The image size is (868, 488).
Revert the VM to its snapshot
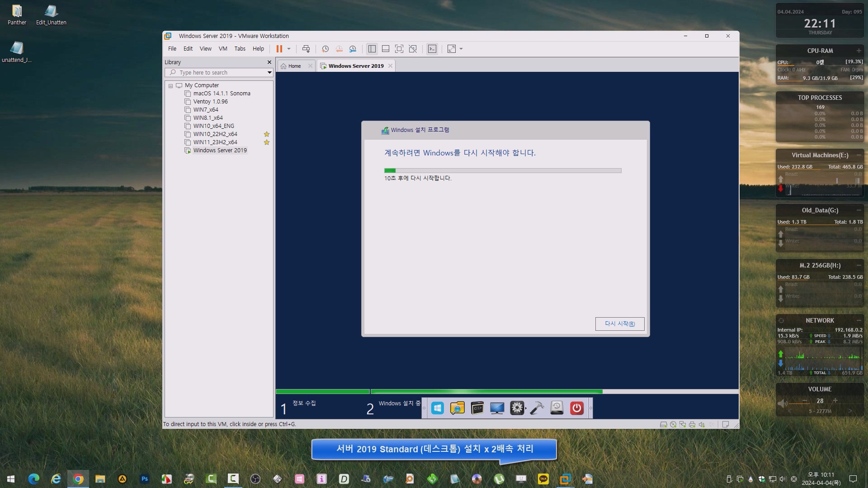pyautogui.click(x=339, y=49)
